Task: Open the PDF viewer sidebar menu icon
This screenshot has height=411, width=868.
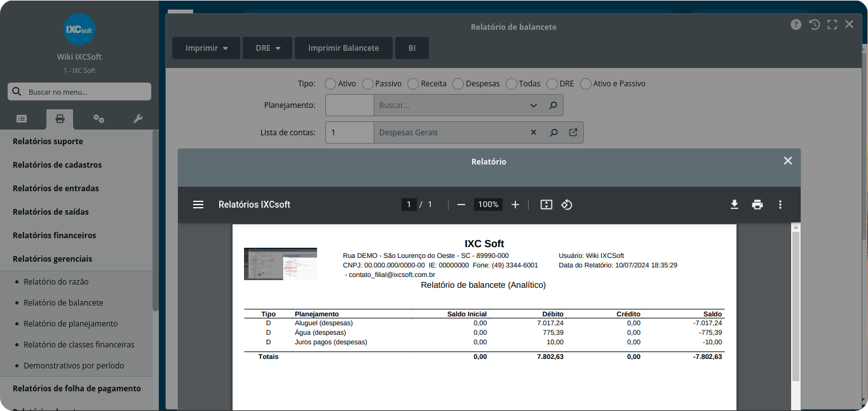Action: (198, 205)
